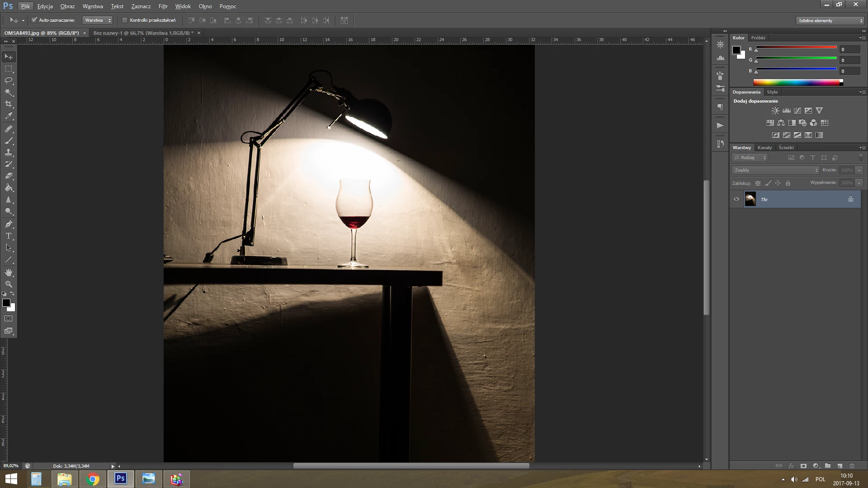Activate the Hand tool
The image size is (868, 488).
pos(9,272)
